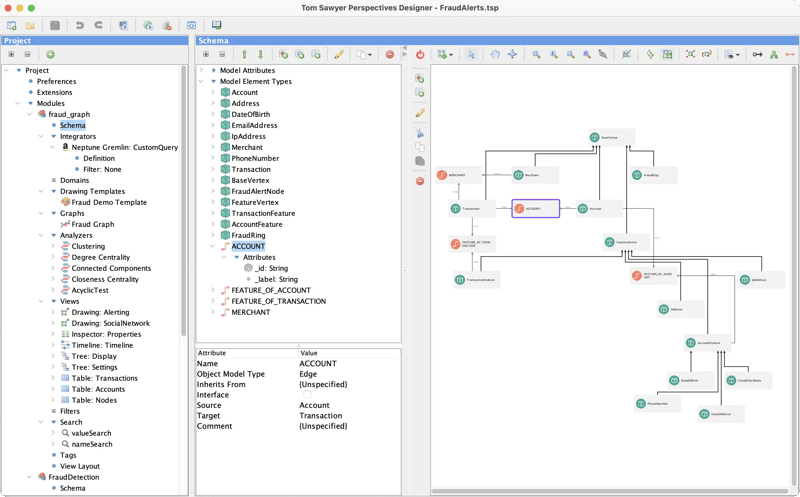Collapse the ACCOUNT edge type node
Image resolution: width=800 pixels, height=497 pixels.
click(x=213, y=246)
